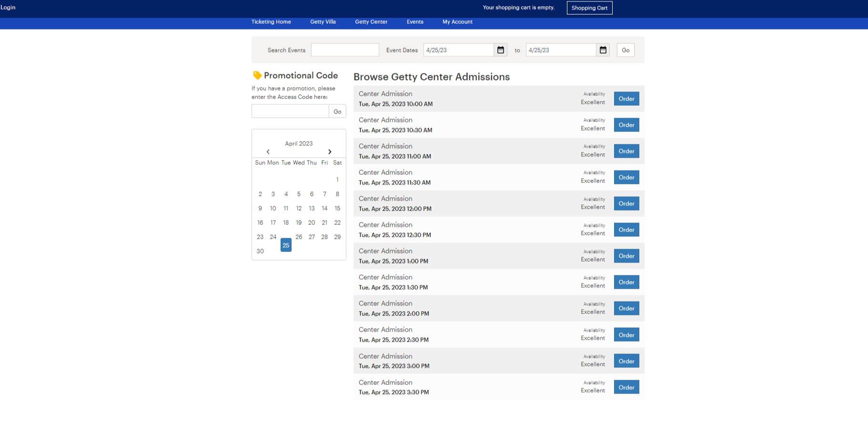Focus the Search Events input field

coord(345,50)
